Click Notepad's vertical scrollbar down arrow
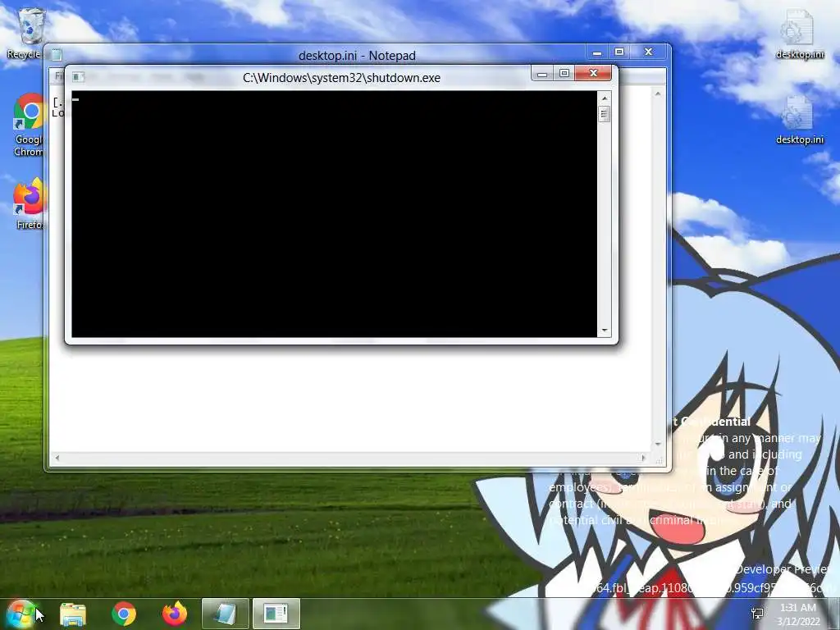840x630 pixels. coord(657,444)
